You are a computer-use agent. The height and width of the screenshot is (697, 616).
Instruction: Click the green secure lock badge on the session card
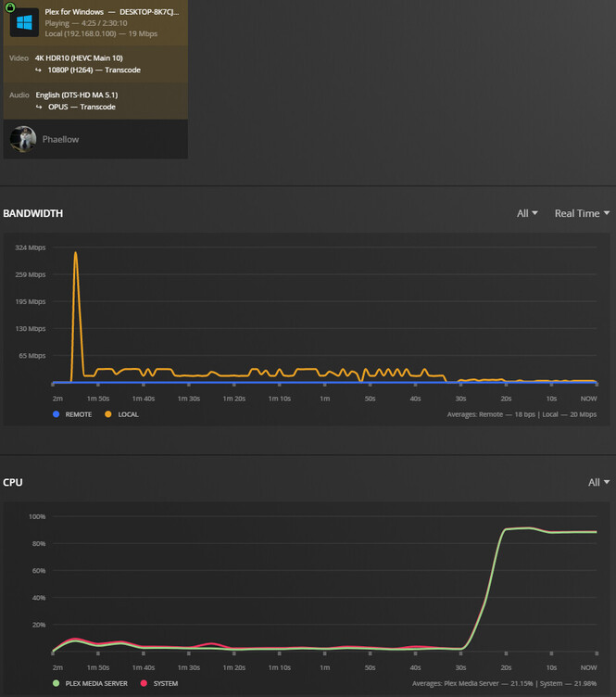click(10, 7)
